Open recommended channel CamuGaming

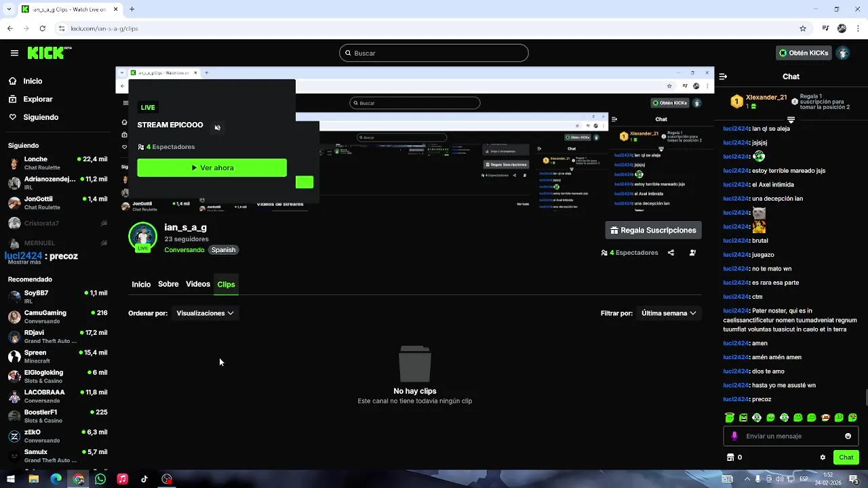pyautogui.click(x=58, y=317)
